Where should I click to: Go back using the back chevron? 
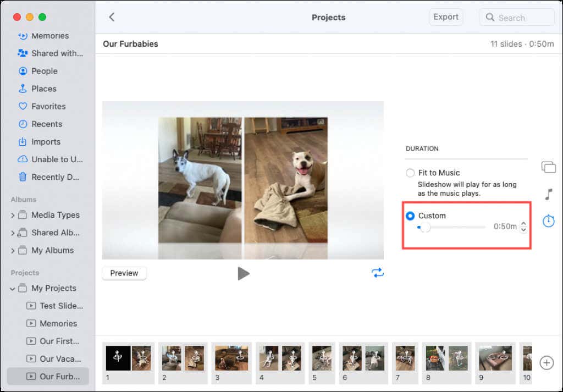point(112,17)
